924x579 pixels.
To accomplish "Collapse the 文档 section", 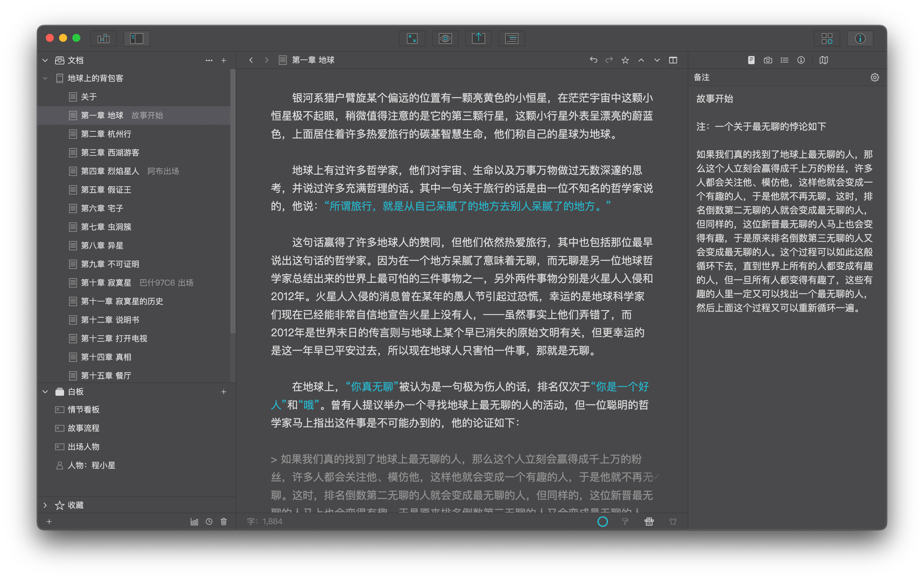I will coord(45,60).
